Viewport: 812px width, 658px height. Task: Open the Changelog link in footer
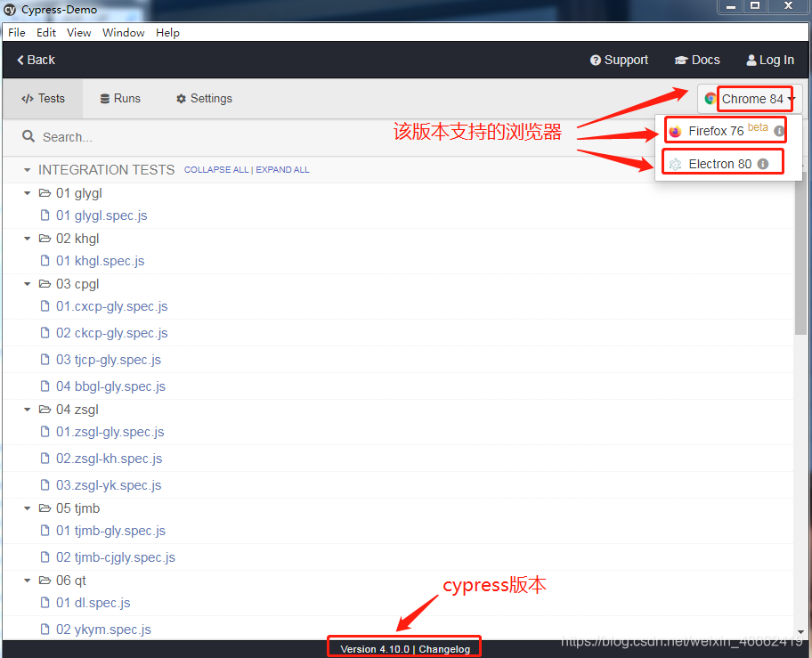pyautogui.click(x=444, y=649)
